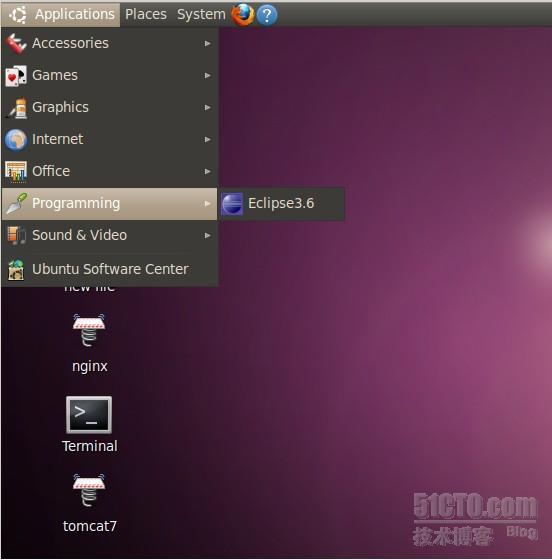Expand arrow beside Programming

(x=207, y=204)
